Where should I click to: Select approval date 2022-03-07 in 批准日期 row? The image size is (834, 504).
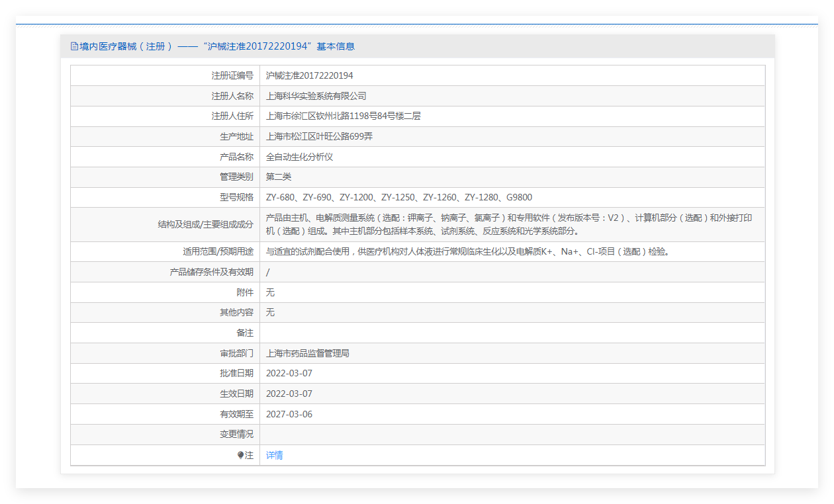289,373
